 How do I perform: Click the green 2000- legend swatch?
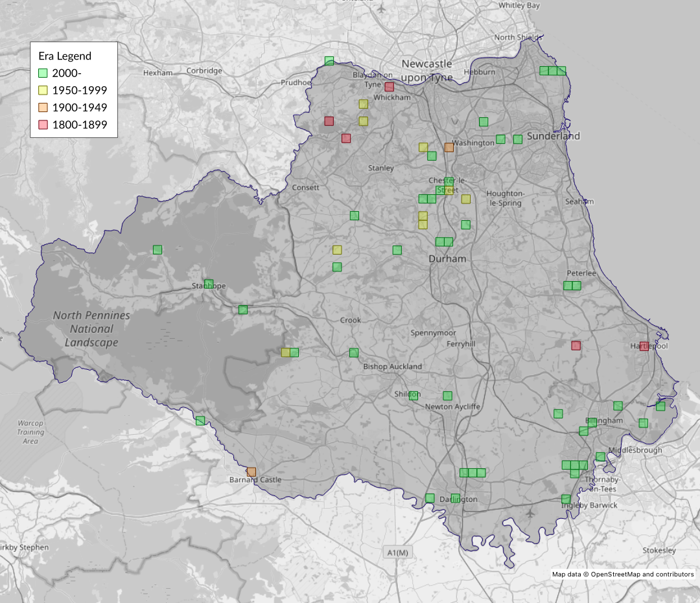point(43,73)
